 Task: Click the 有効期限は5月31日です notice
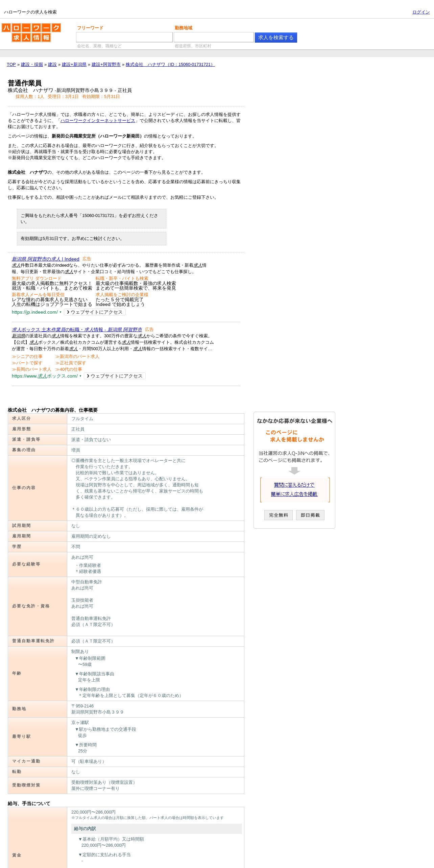coord(92,239)
